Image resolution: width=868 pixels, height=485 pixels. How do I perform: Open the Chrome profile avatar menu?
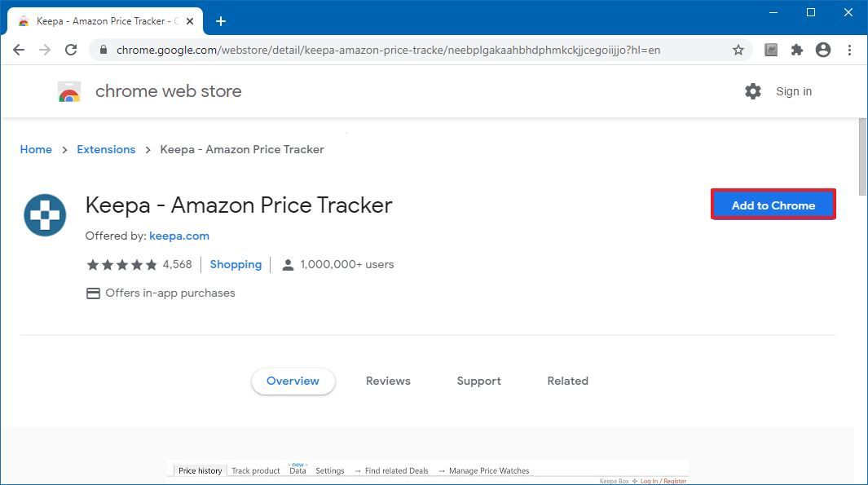pos(823,50)
